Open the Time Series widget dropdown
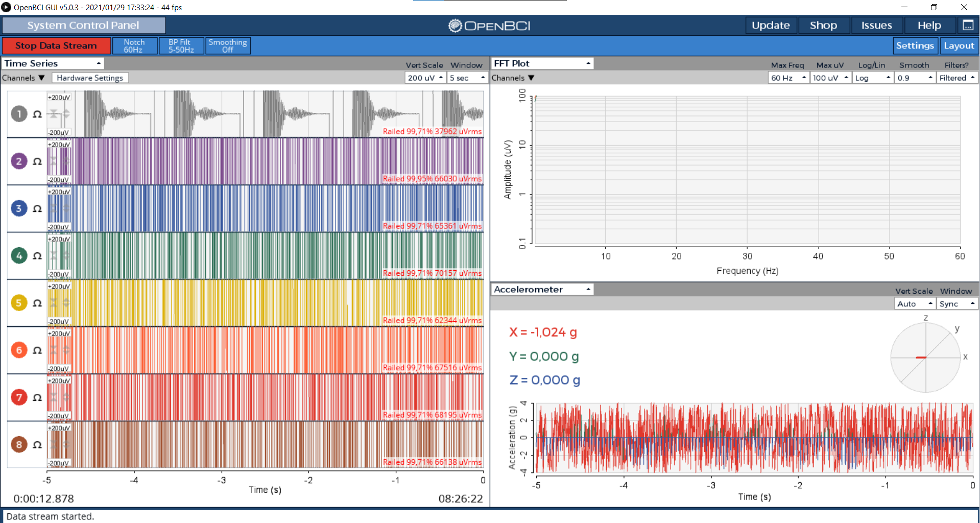 tap(53, 63)
